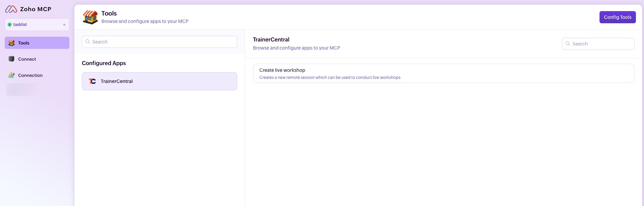Focus the TrainerCentral tools Search field

(x=602, y=44)
